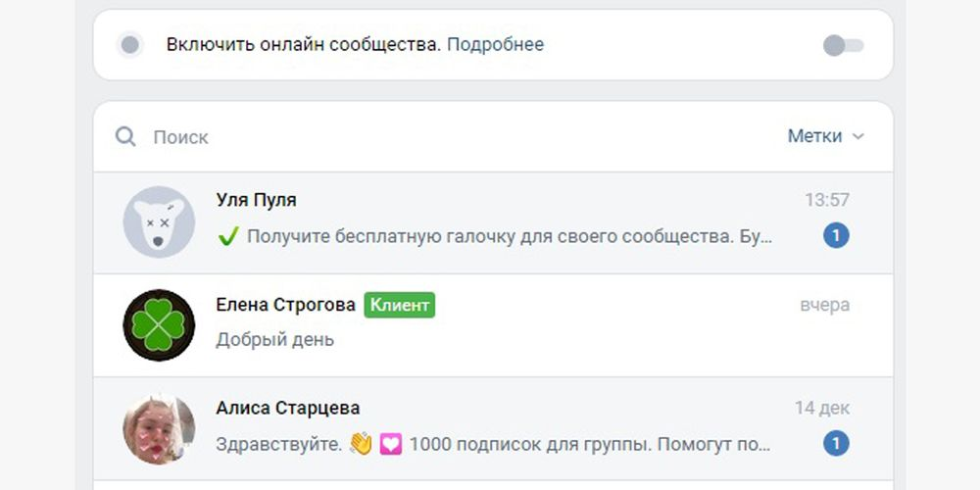Viewport: 980px width, 490px height.
Task: Click the chevron next to Метки
Action: (x=858, y=137)
